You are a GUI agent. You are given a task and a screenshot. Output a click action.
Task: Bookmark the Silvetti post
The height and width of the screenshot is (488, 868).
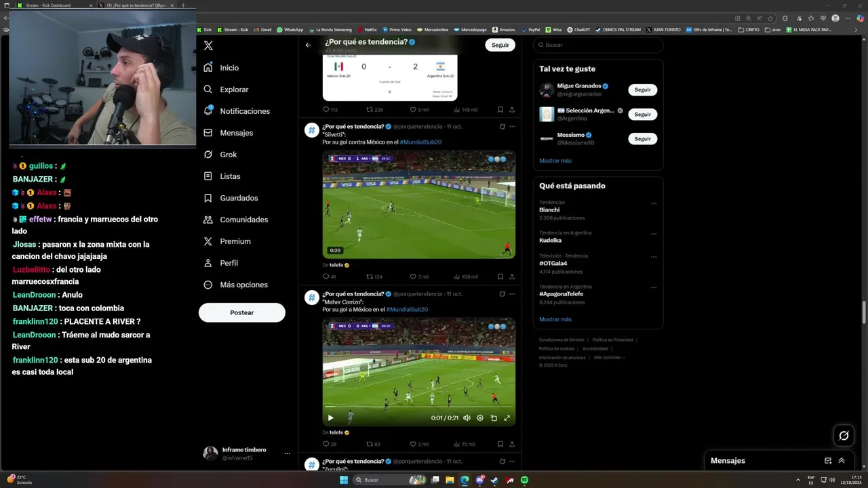tap(500, 277)
